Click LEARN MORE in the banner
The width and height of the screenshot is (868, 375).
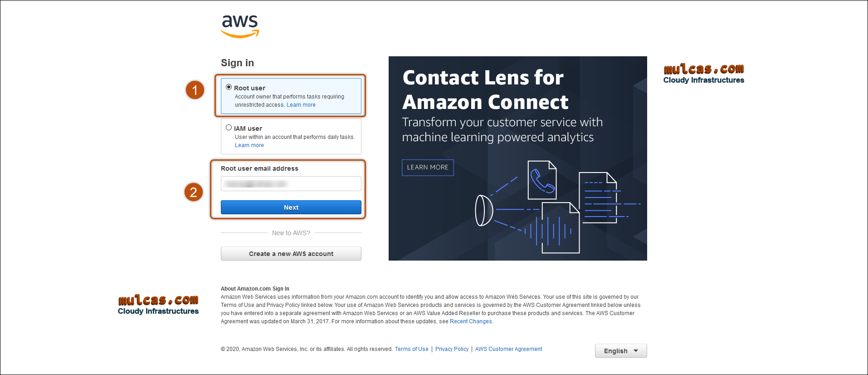pos(428,168)
